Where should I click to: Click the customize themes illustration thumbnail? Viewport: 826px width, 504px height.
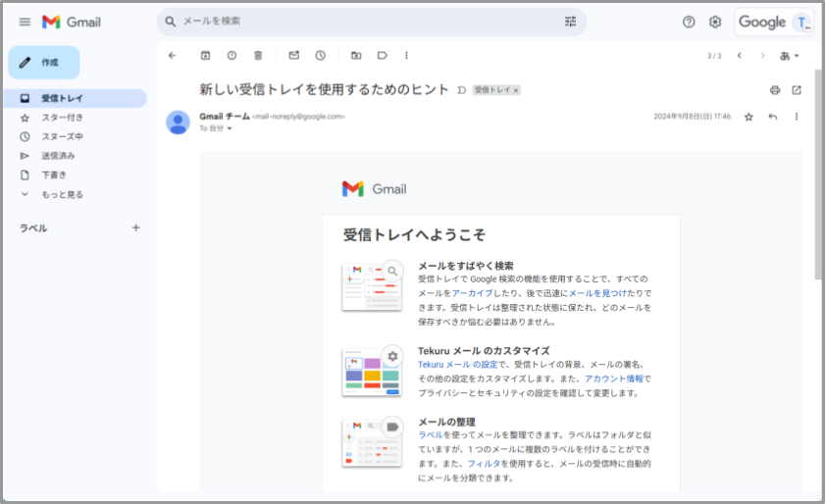pyautogui.click(x=373, y=371)
